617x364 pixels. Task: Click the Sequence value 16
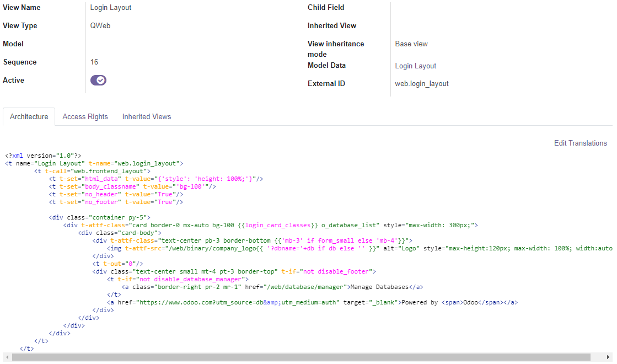(x=94, y=62)
